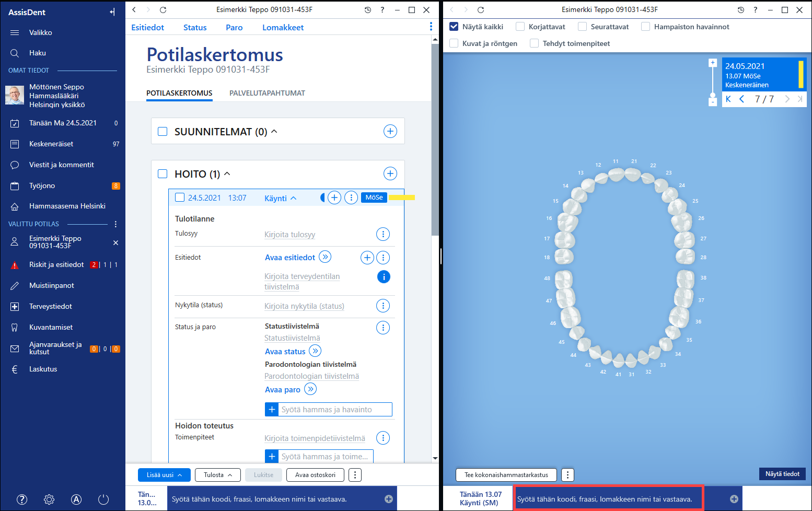
Task: Zoom in tooth chart with plus slider button
Action: 713,63
